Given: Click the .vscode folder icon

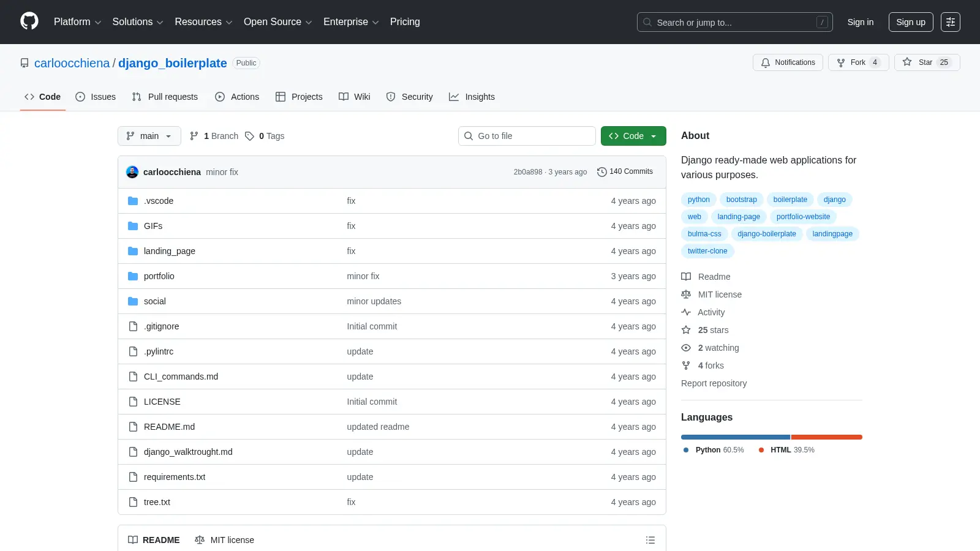Looking at the screenshot, I should pyautogui.click(x=133, y=201).
